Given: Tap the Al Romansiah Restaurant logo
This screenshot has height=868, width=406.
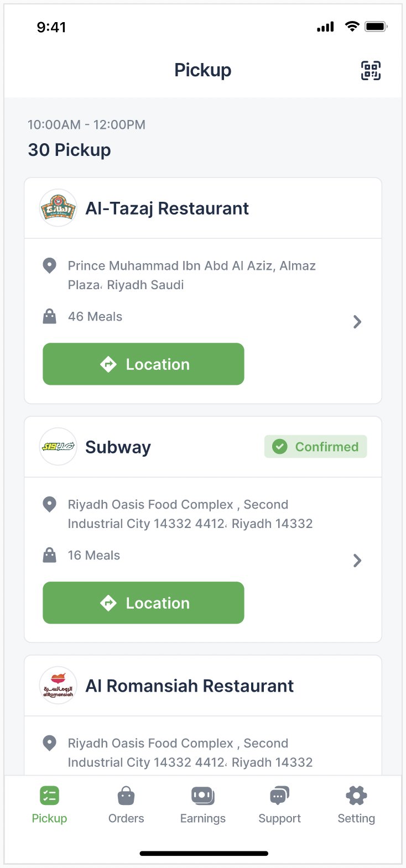Looking at the screenshot, I should pyautogui.click(x=58, y=686).
